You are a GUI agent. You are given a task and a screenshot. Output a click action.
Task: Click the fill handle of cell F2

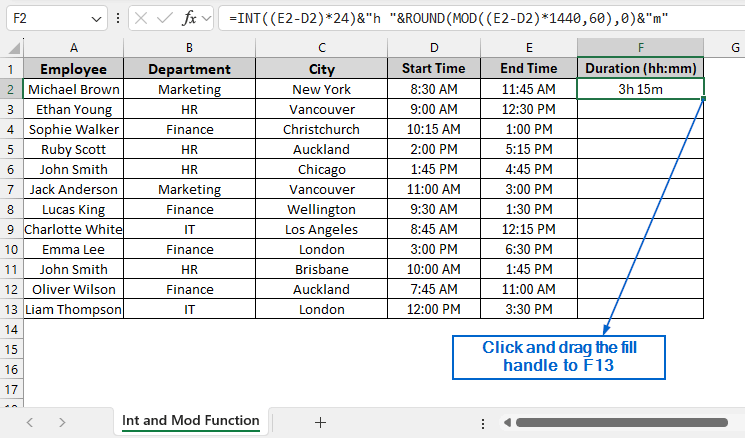[703, 98]
